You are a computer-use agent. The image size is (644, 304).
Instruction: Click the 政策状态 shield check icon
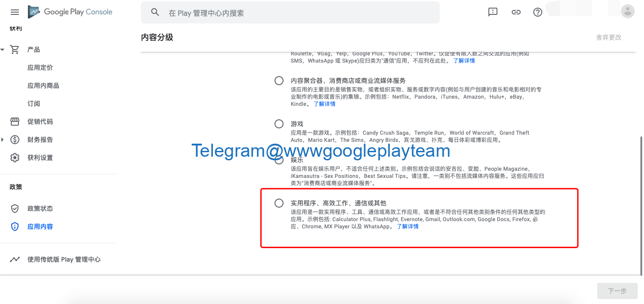[x=15, y=209]
